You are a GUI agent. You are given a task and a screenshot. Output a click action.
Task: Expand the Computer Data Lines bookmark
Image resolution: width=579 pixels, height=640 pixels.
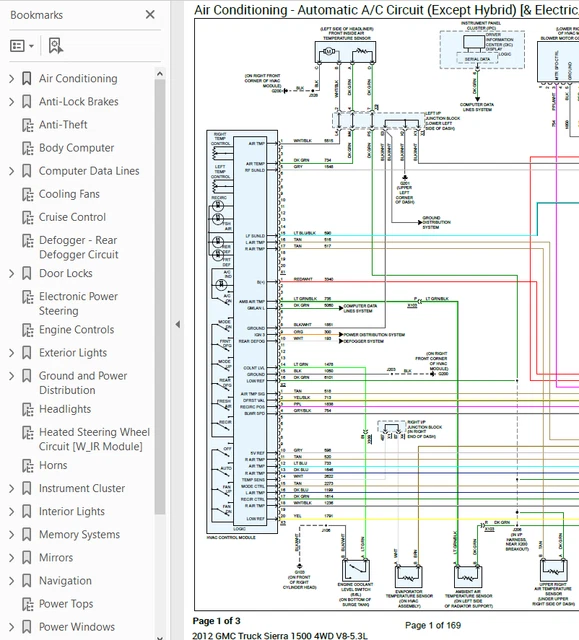point(11,171)
